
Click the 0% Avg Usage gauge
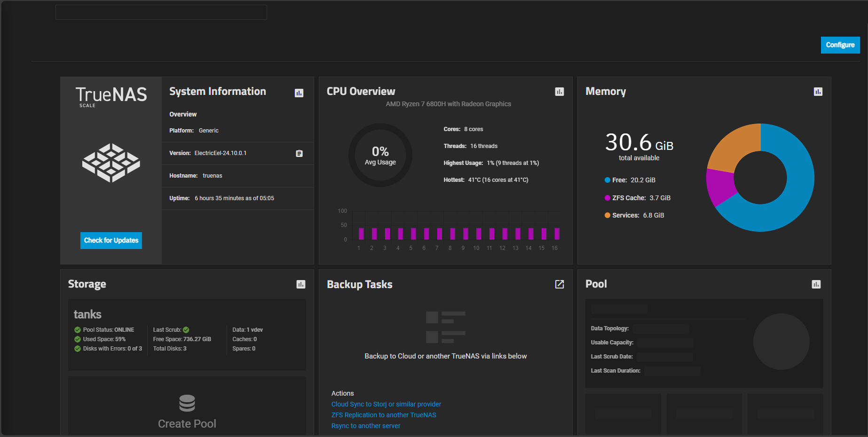click(x=380, y=155)
